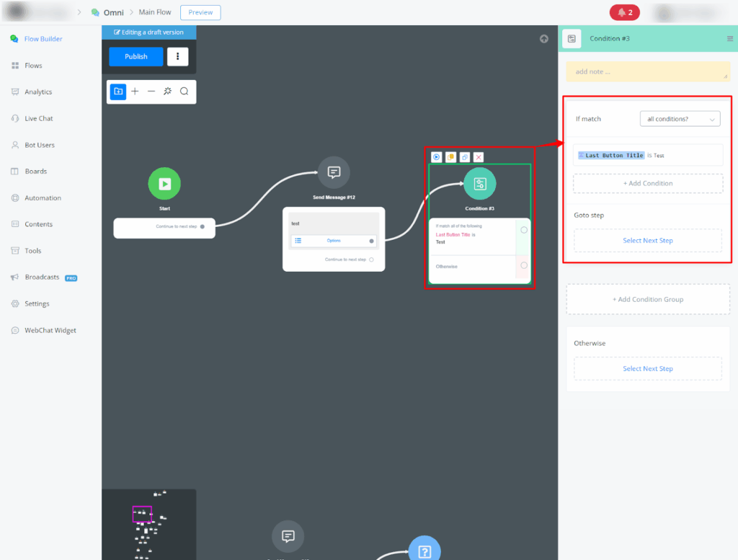The height and width of the screenshot is (560, 738).
Task: Open the Condition #3 panel hamburger menu
Action: pyautogui.click(x=729, y=38)
